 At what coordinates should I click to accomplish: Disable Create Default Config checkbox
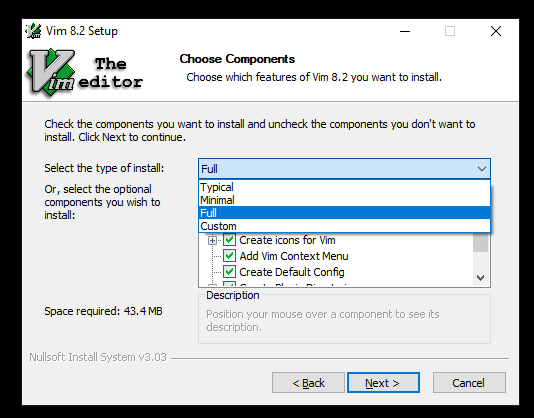229,272
